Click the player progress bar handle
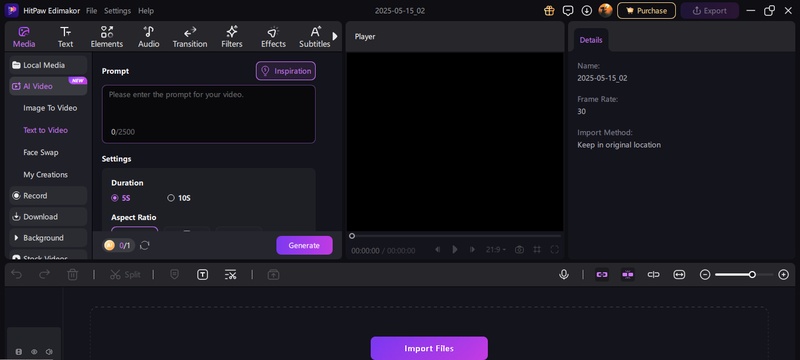The height and width of the screenshot is (360, 800). click(352, 236)
